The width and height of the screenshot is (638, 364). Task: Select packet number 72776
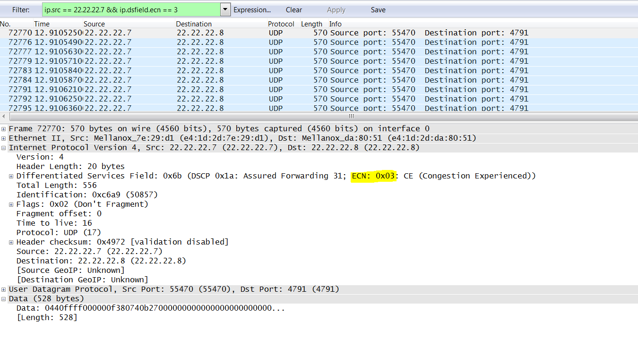(x=142, y=42)
